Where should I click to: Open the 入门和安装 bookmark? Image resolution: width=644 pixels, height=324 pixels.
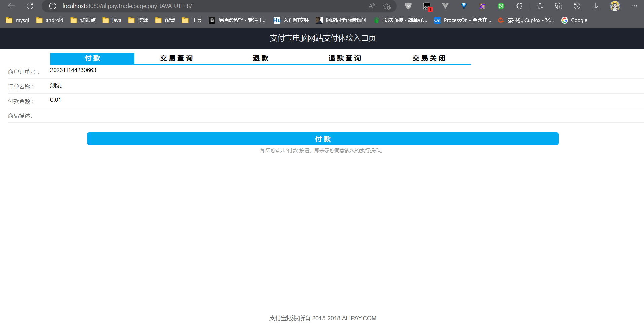coord(291,20)
